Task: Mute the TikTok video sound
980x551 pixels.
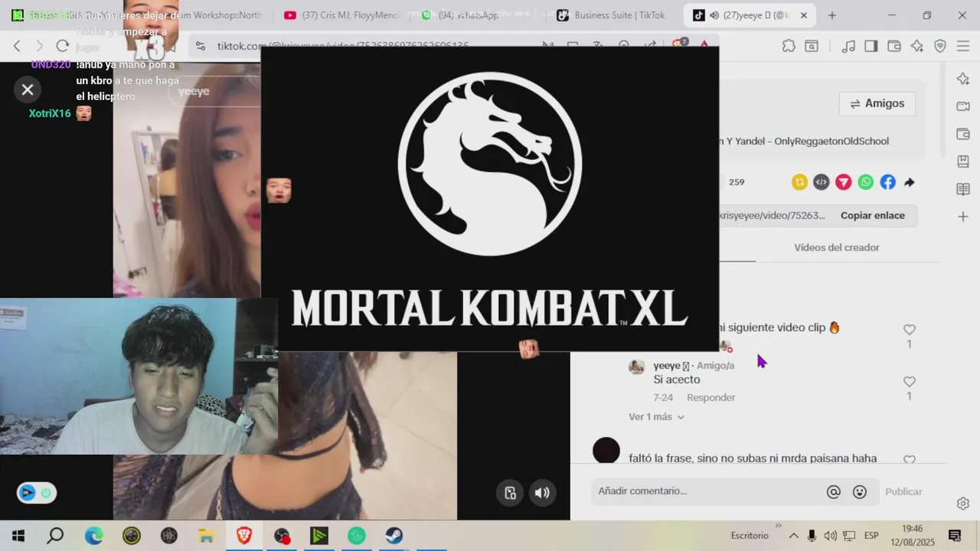Action: (542, 493)
